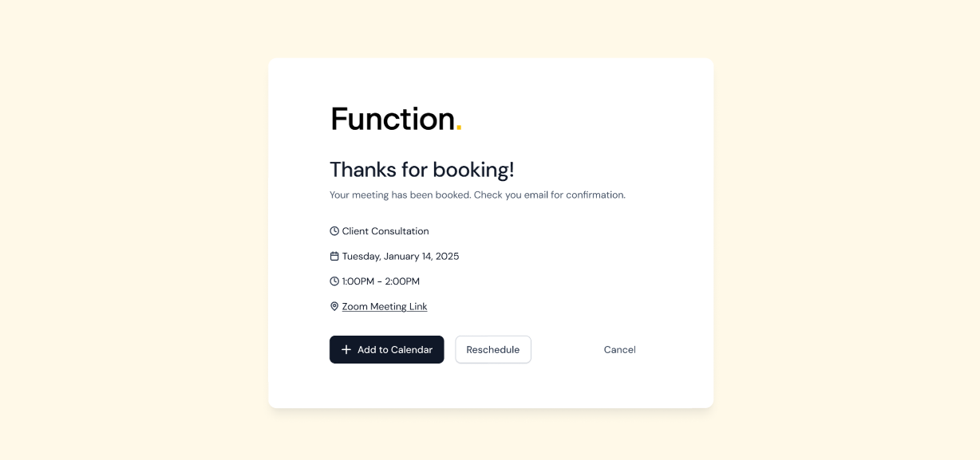The image size is (980, 460).
Task: Click the Client Consultation text
Action: [385, 231]
